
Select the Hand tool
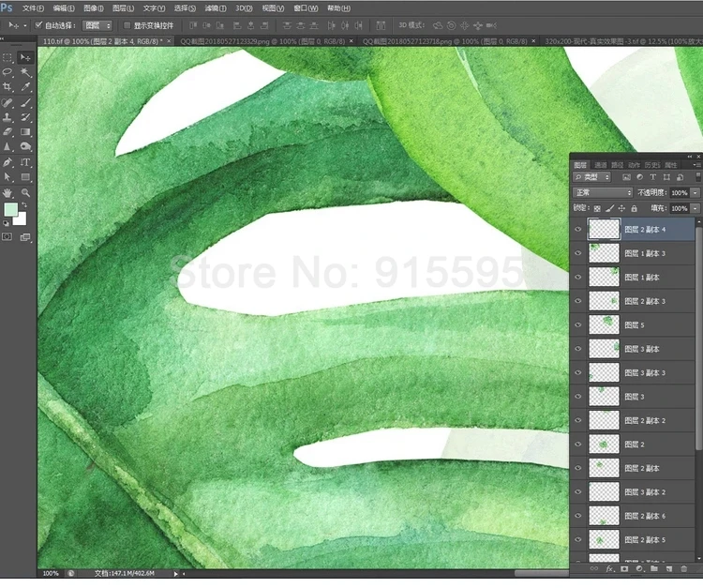click(x=7, y=193)
